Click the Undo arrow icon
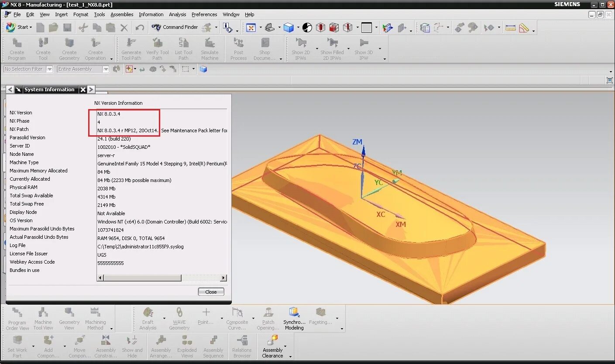This screenshot has width=615, height=364. [140, 27]
